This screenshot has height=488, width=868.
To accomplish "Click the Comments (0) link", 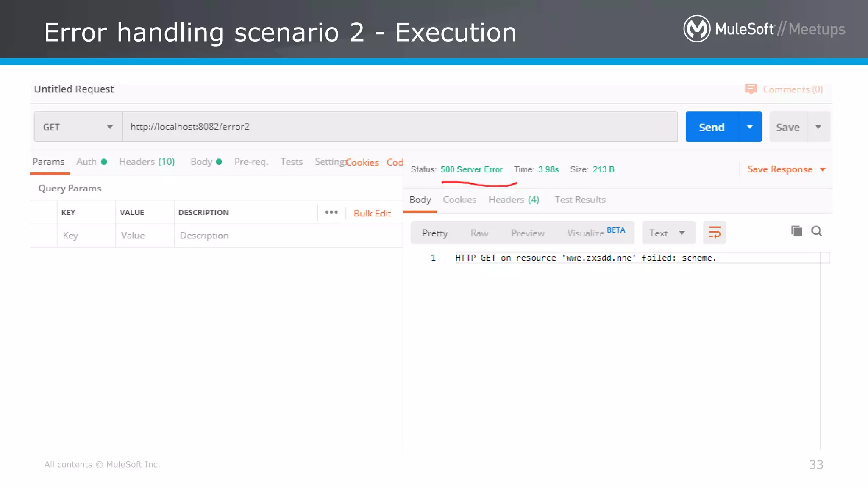I will 793,89.
